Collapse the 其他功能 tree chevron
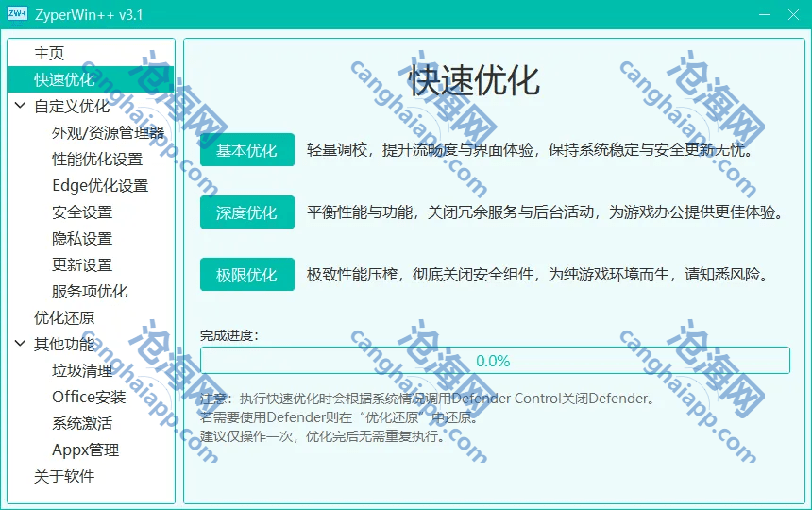This screenshot has width=812, height=510. (21, 345)
